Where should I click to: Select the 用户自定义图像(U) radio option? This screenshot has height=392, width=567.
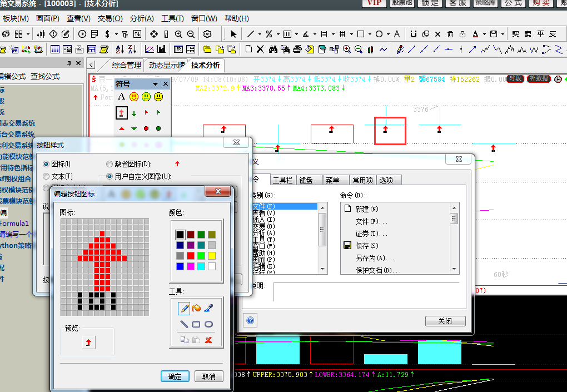click(x=109, y=176)
